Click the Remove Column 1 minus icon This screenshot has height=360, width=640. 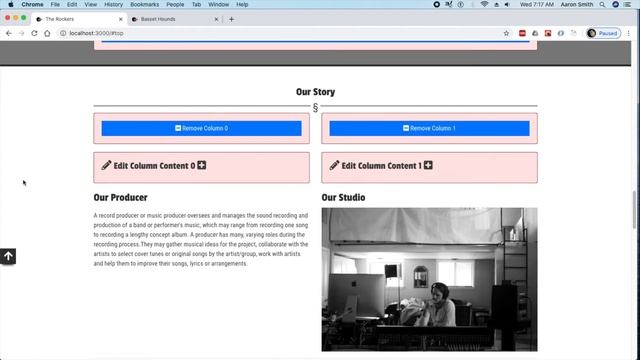coord(406,128)
